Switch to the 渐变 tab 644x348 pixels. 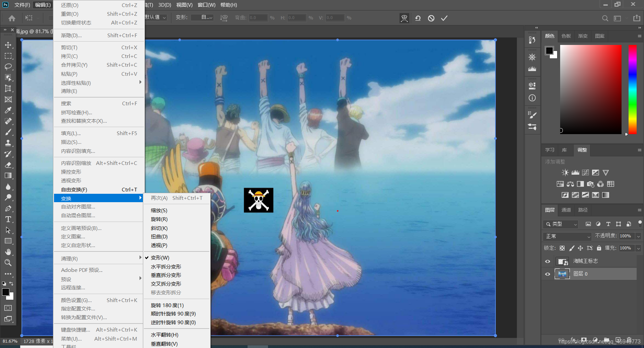point(583,36)
